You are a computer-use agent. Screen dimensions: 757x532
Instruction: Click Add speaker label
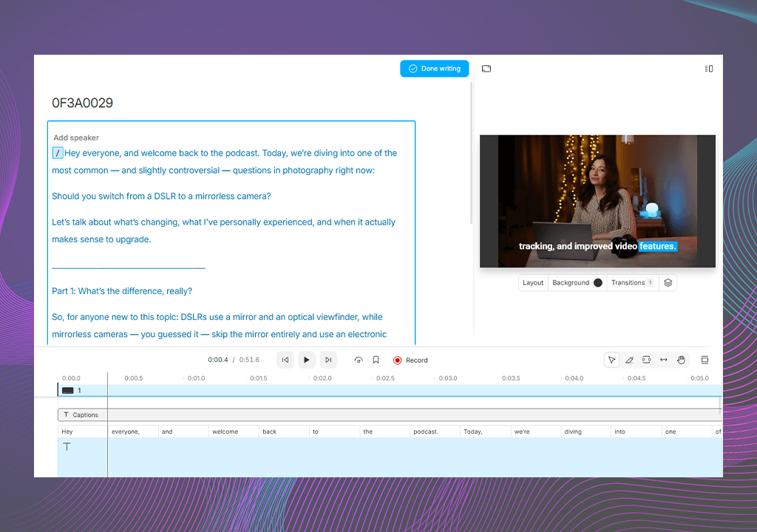point(76,137)
